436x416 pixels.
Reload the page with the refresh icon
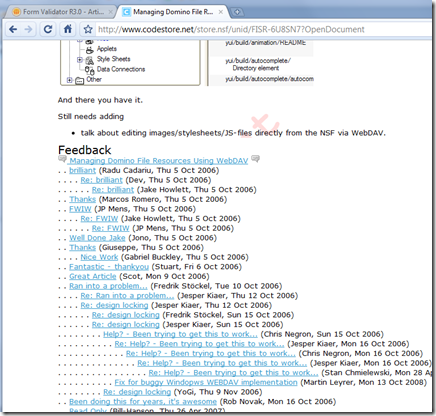point(48,29)
